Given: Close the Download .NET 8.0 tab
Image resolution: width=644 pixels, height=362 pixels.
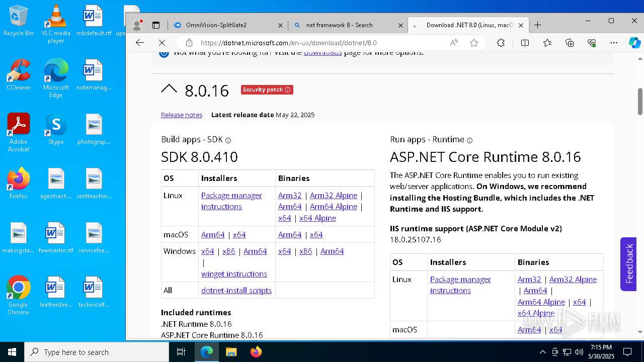Looking at the screenshot, I should pos(521,25).
